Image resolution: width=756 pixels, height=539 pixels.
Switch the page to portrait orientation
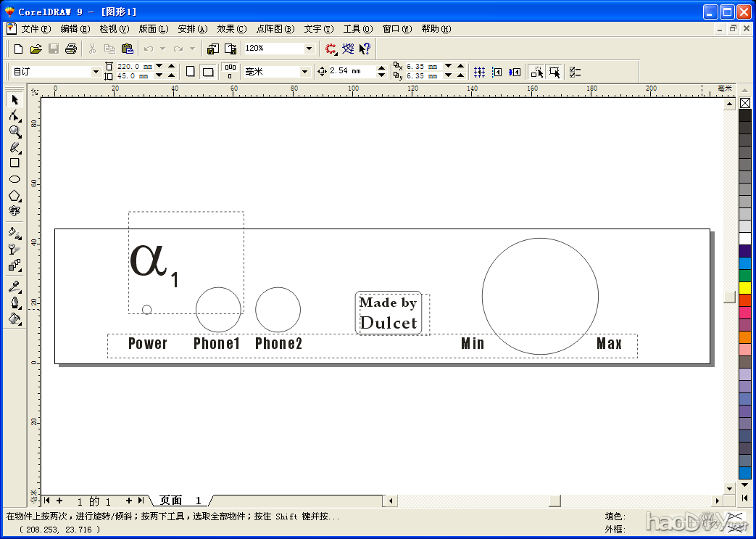pos(191,72)
